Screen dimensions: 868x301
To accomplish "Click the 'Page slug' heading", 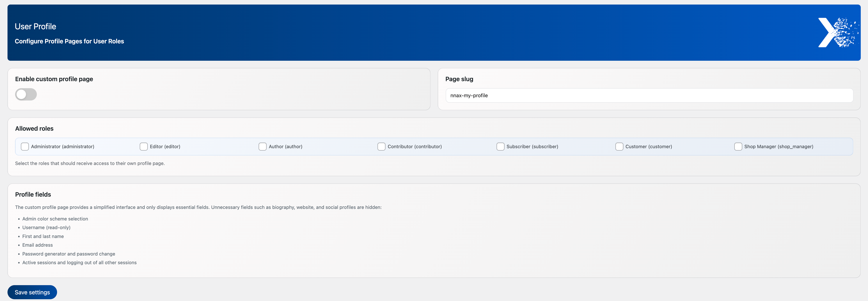I will point(459,79).
